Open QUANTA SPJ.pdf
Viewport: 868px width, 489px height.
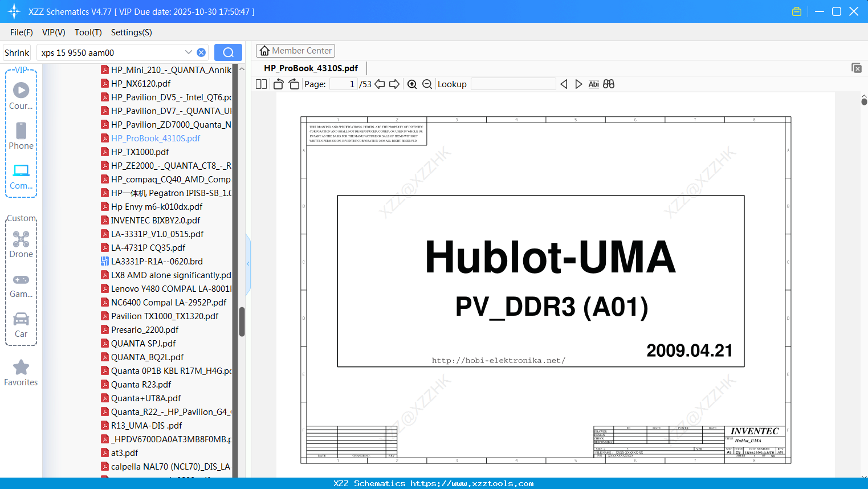point(138,343)
